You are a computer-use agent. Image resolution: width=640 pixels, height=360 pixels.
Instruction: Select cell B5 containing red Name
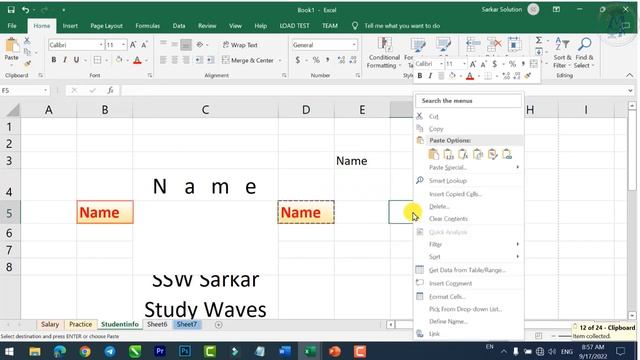point(105,212)
